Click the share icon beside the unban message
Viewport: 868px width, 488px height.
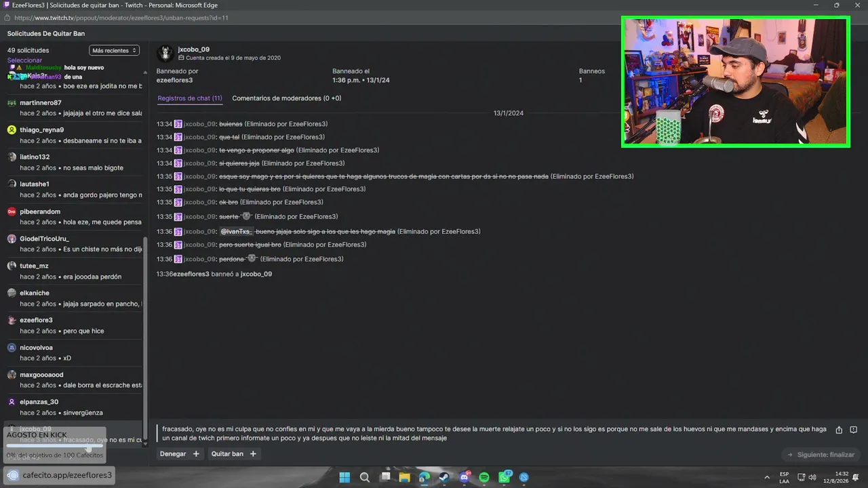[x=839, y=430]
